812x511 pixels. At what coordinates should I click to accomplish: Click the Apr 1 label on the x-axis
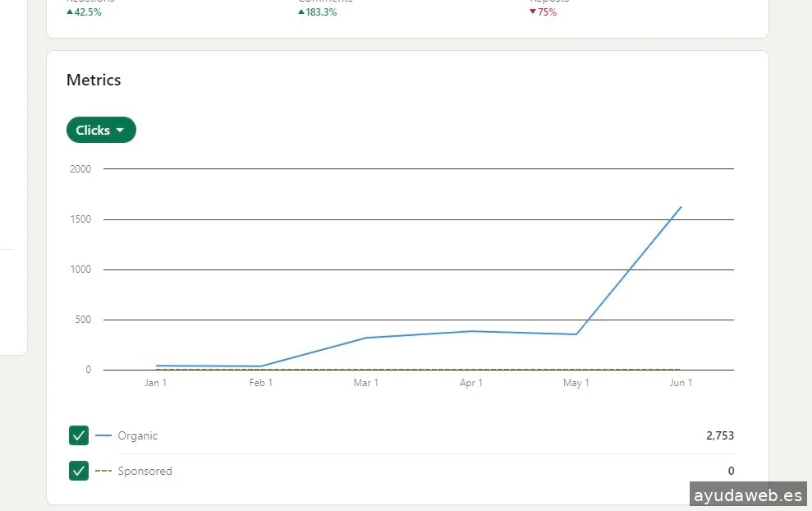(470, 383)
